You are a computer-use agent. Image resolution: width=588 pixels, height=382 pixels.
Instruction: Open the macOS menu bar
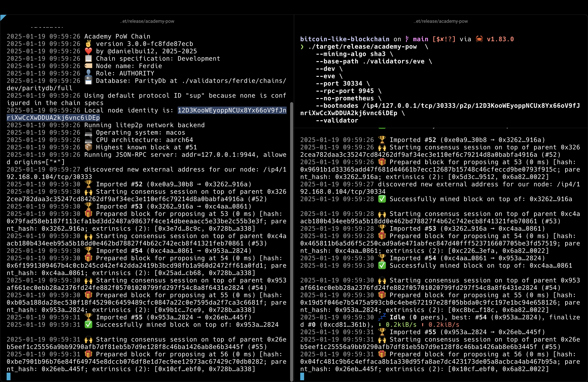pyautogui.click(x=294, y=0)
